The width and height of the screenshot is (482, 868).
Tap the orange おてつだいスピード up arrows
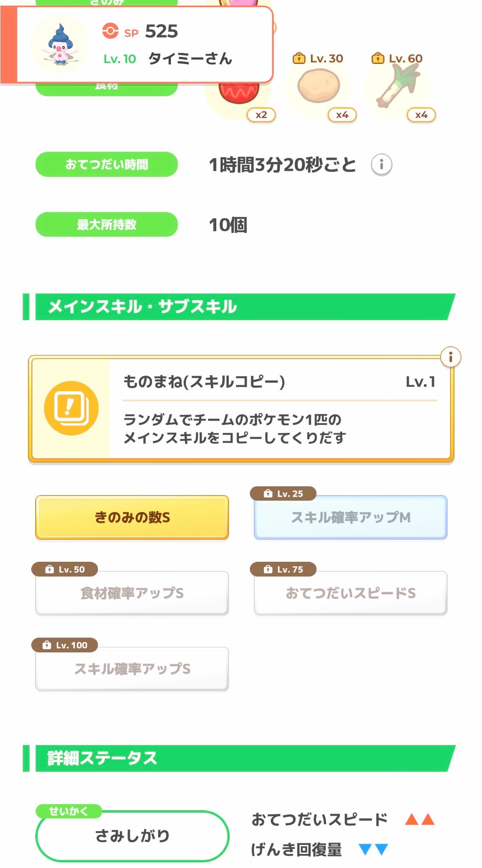click(419, 820)
